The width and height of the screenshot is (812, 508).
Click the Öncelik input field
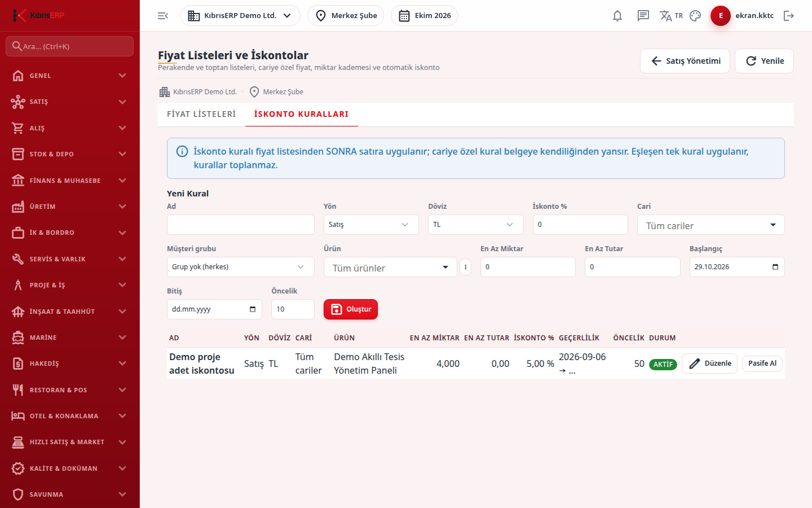pyautogui.click(x=293, y=309)
